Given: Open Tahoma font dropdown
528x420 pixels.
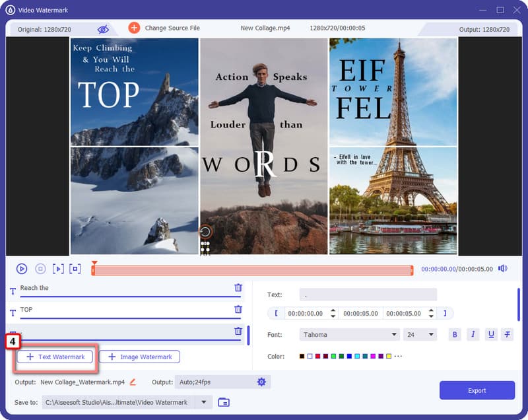Looking at the screenshot, I should coord(350,335).
